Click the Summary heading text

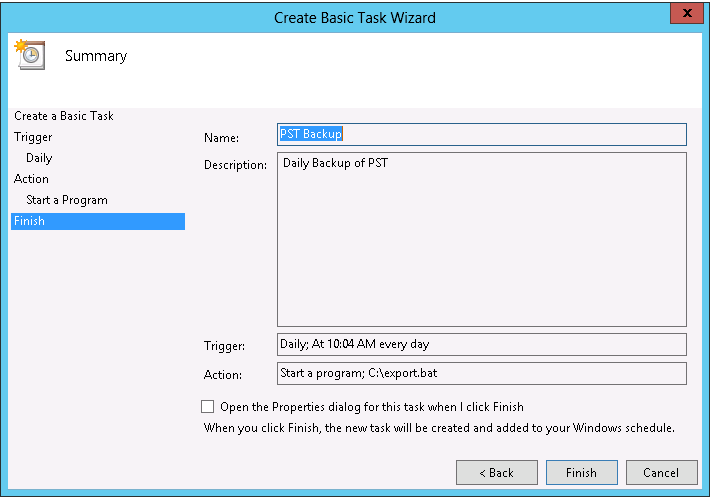click(x=96, y=56)
